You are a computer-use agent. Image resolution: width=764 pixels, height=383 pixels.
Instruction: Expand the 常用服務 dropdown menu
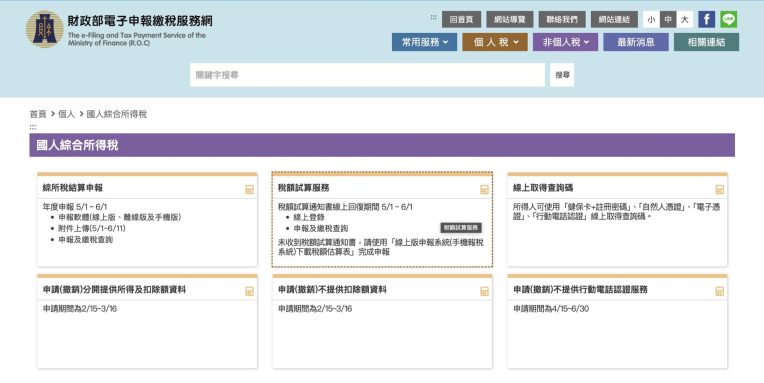click(x=424, y=42)
